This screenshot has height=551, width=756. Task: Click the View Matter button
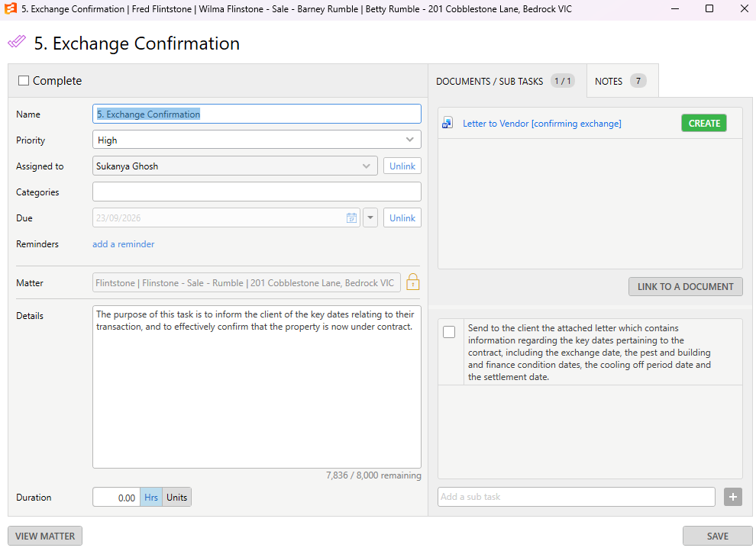click(x=45, y=536)
